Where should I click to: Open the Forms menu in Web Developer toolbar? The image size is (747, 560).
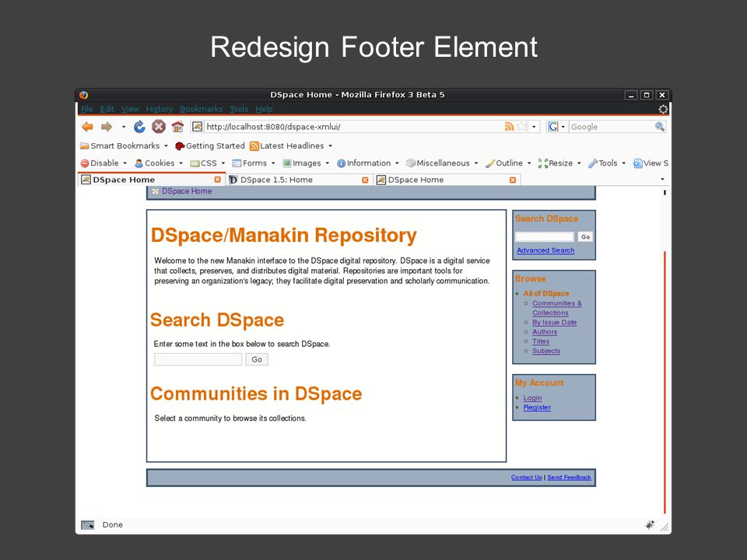[x=254, y=163]
